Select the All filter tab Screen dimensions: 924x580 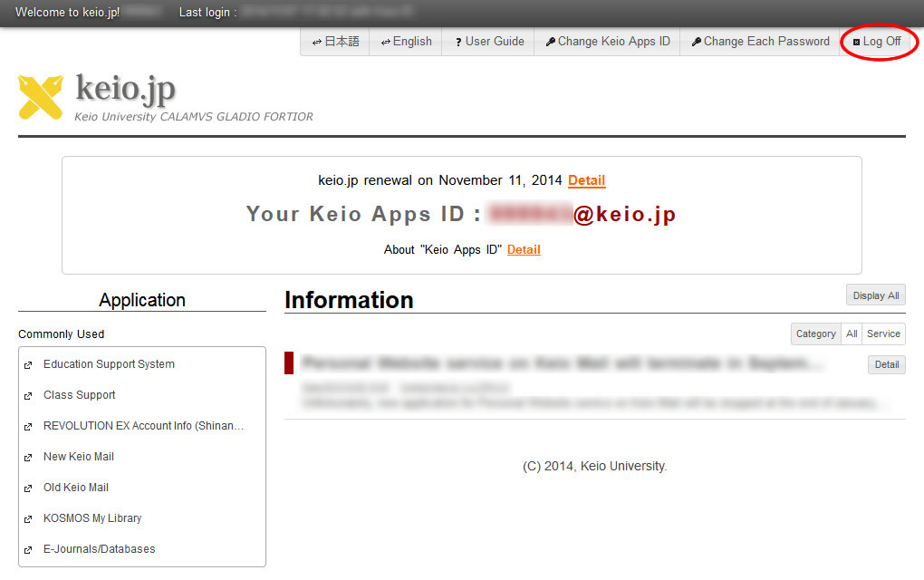coord(852,333)
